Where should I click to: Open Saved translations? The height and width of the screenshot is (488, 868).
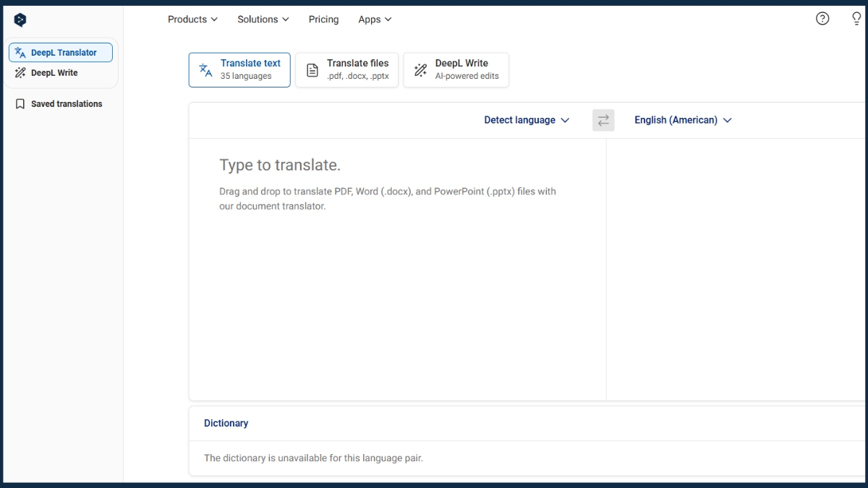[x=59, y=104]
